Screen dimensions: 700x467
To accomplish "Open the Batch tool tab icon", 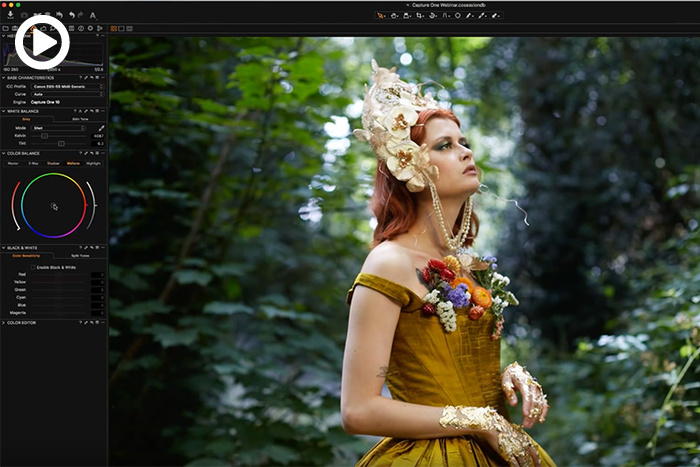I will [x=100, y=29].
